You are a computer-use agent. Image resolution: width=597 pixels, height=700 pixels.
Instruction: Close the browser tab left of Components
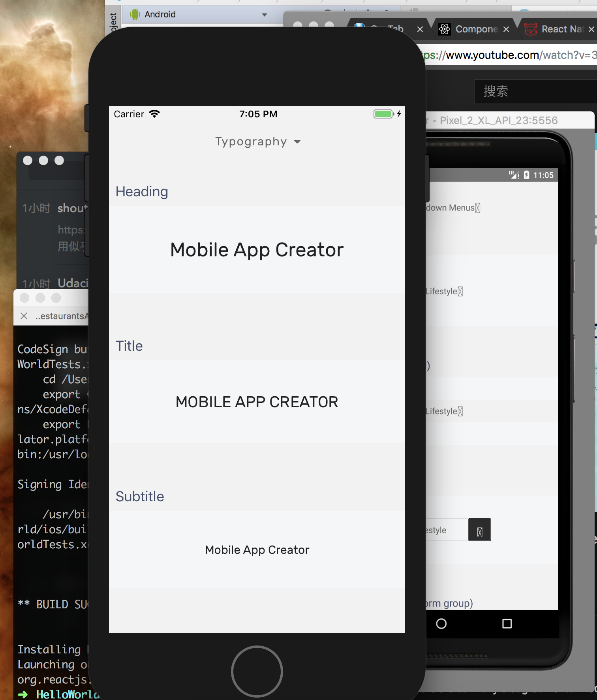[x=420, y=29]
